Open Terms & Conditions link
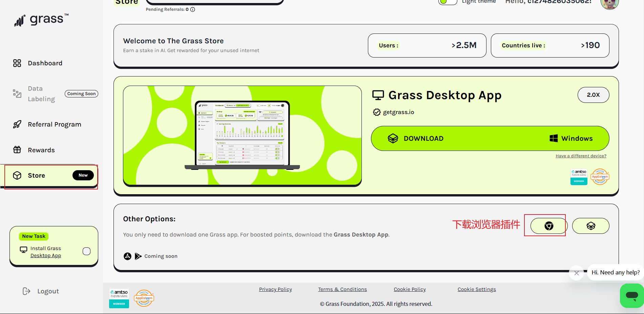 pyautogui.click(x=342, y=289)
